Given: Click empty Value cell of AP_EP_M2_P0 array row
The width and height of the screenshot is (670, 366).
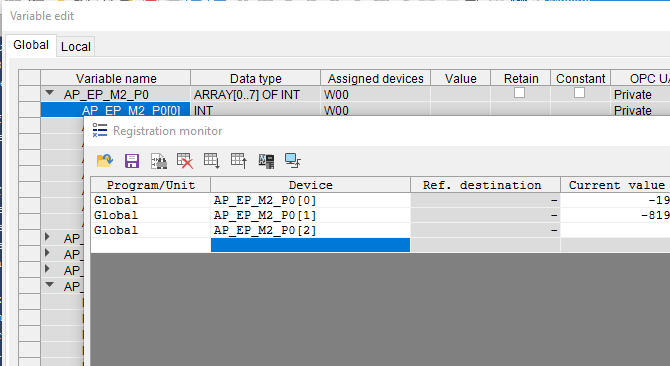Looking at the screenshot, I should pyautogui.click(x=461, y=94).
